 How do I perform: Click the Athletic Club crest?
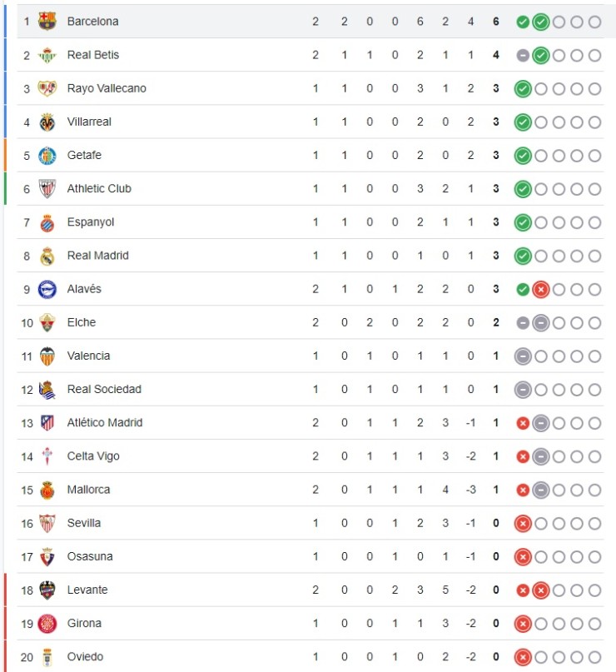47,188
